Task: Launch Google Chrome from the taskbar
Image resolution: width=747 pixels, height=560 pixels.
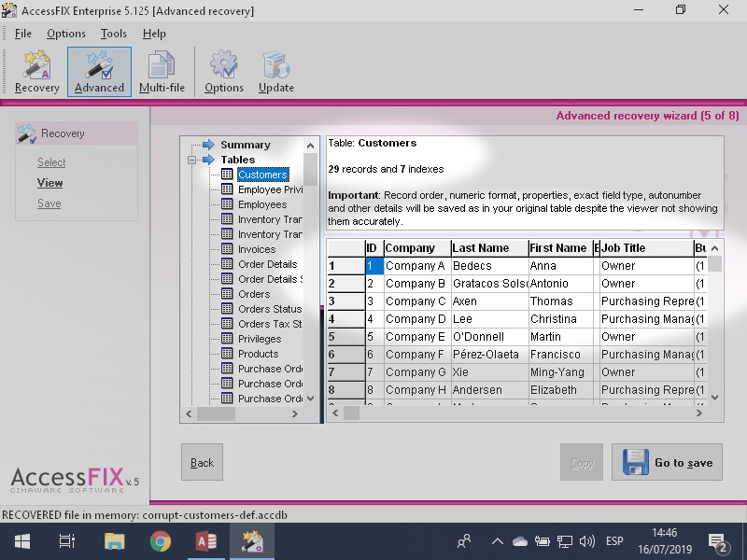Action: coord(161,541)
